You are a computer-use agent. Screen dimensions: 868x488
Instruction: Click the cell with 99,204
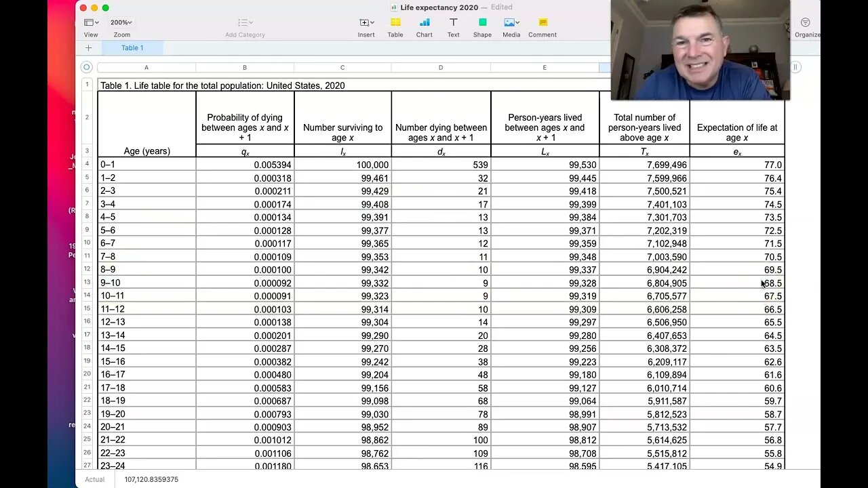pyautogui.click(x=342, y=375)
